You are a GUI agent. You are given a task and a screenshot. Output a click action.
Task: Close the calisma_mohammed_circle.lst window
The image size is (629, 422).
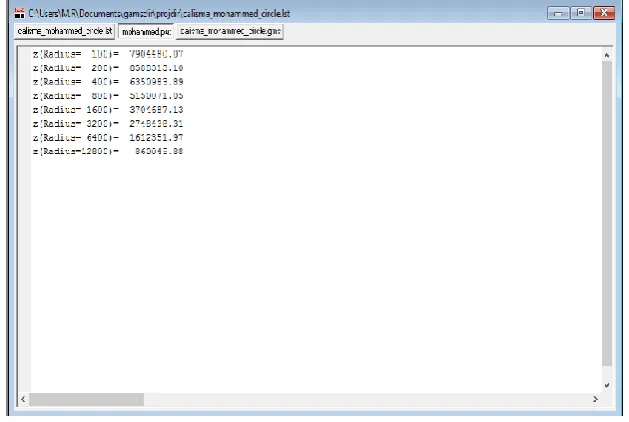click(x=604, y=13)
